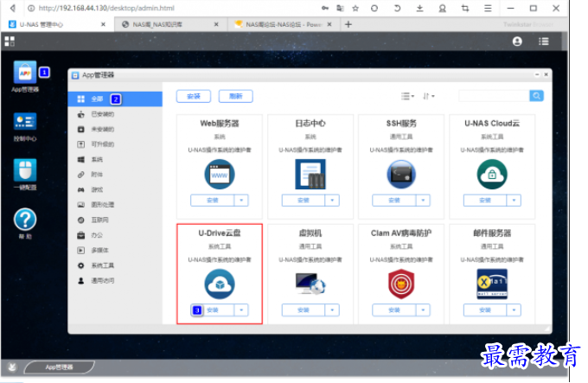Click the 日志中心 app icon
The height and width of the screenshot is (383, 588).
[x=310, y=175]
